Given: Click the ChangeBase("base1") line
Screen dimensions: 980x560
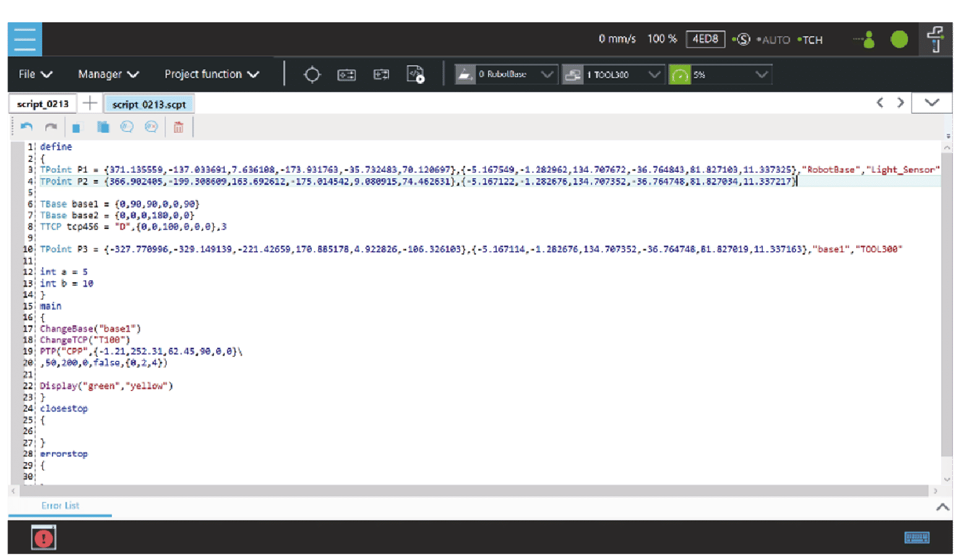Looking at the screenshot, I should [x=90, y=329].
